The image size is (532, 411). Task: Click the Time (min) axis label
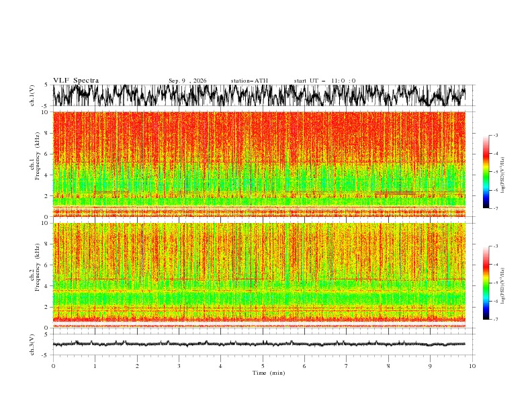pyautogui.click(x=269, y=373)
